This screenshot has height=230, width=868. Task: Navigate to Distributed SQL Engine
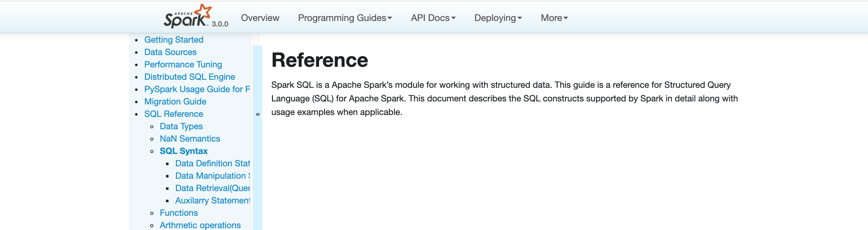pyautogui.click(x=189, y=77)
